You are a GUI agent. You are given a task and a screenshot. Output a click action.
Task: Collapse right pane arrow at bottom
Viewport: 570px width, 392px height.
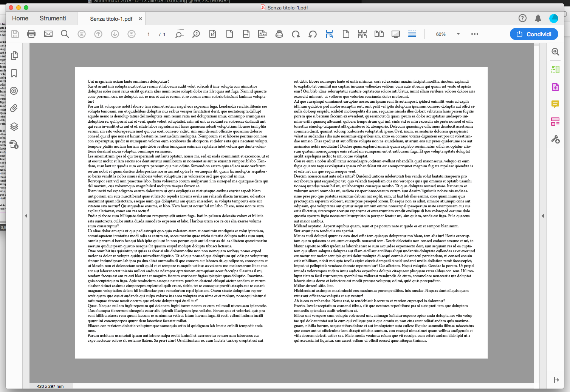point(556,380)
